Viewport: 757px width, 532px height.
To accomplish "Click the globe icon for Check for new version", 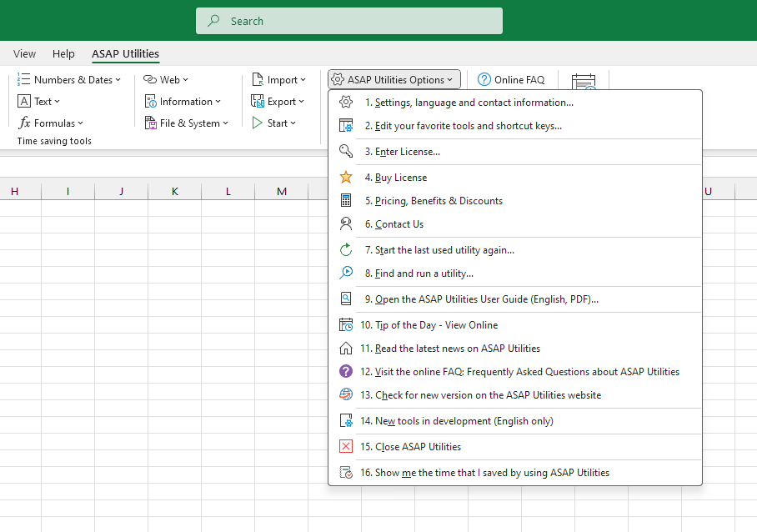I will (346, 395).
